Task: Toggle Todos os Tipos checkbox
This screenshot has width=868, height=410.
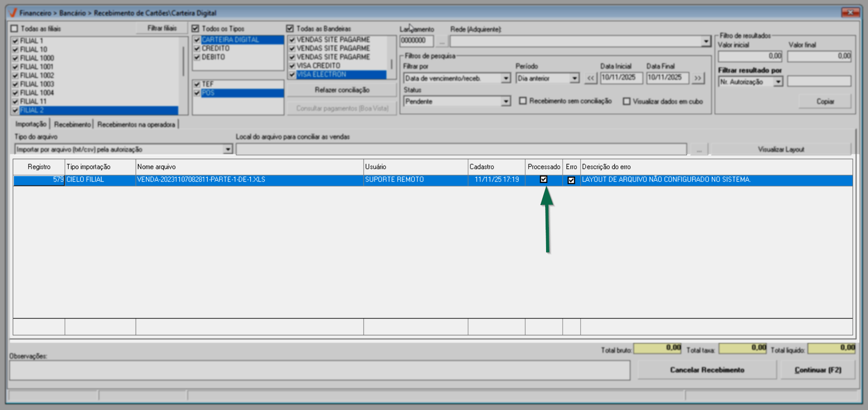Action: click(x=195, y=29)
